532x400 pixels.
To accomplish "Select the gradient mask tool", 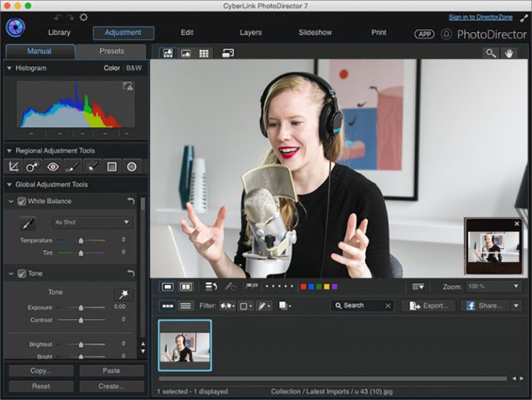I will (112, 166).
